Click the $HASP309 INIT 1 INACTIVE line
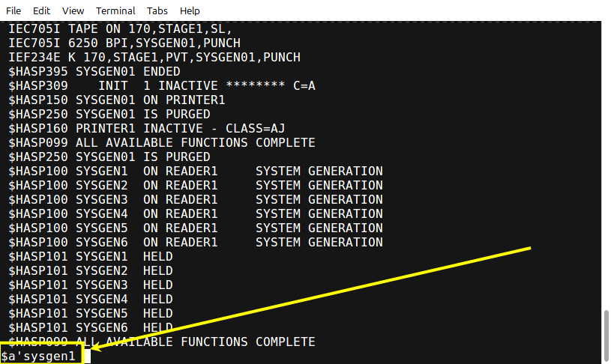This screenshot has height=364, width=611. pos(162,85)
